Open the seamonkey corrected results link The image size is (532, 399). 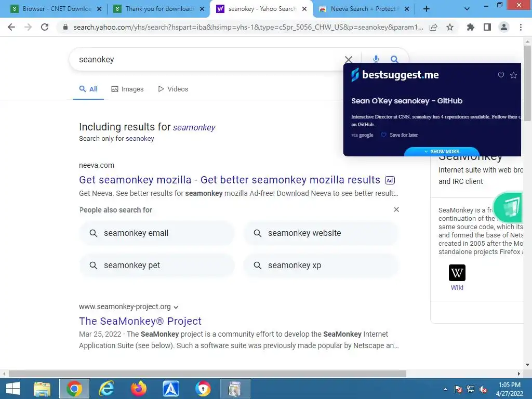pyautogui.click(x=194, y=128)
